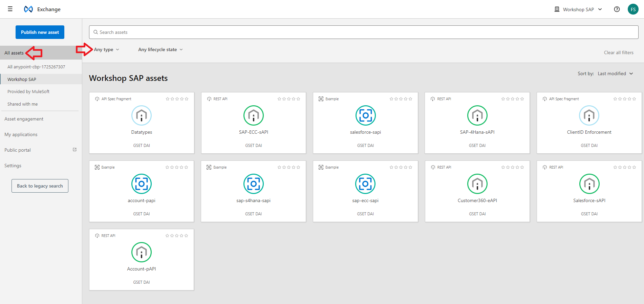Open the hamburger navigation menu
The width and height of the screenshot is (644, 304).
point(10,9)
